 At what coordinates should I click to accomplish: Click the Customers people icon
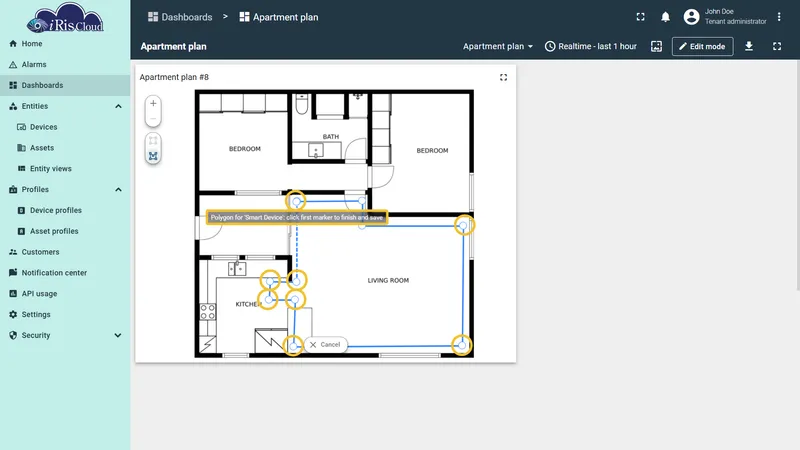click(13, 252)
